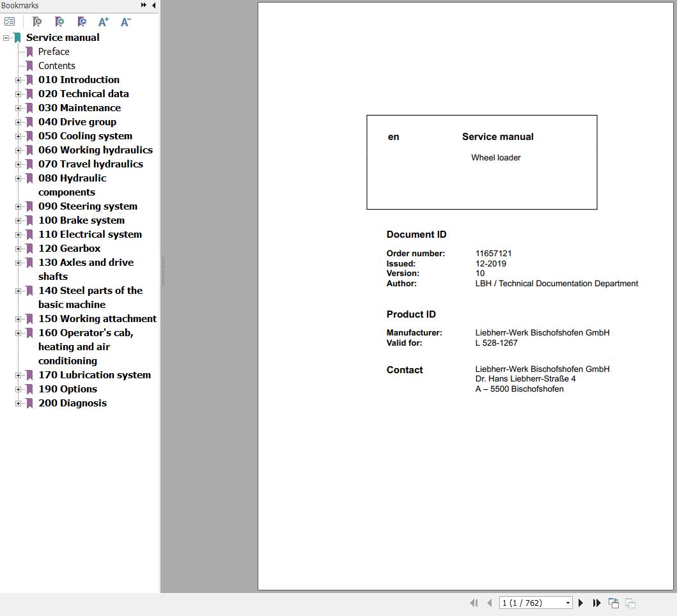Expand the 100 Brake system bookmark
Image resolution: width=677 pixels, height=616 pixels.
(18, 220)
